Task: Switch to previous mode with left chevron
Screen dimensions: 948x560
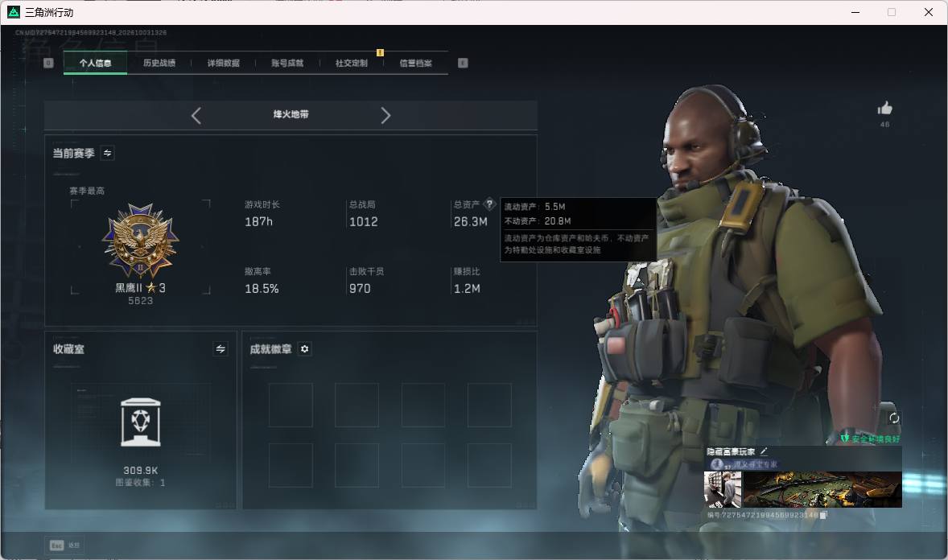Action: pyautogui.click(x=196, y=116)
